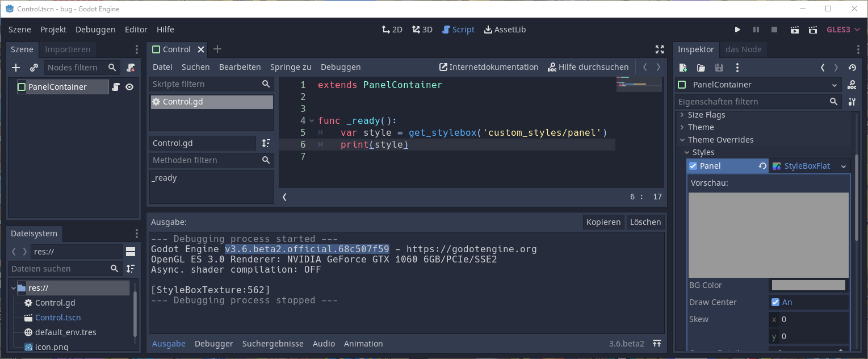Play the project with the play button

coord(737,30)
